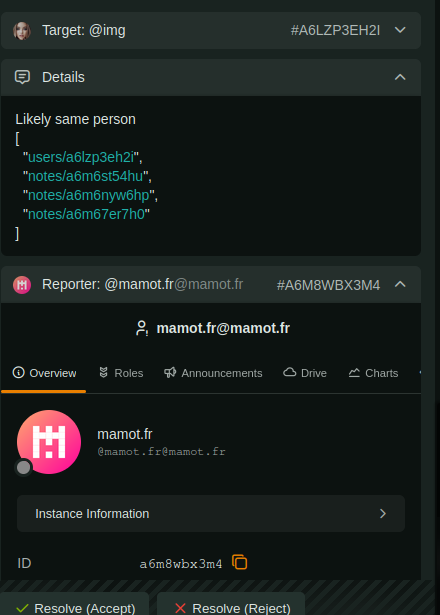
Task: Collapse the Details section chevron
Action: tap(400, 77)
